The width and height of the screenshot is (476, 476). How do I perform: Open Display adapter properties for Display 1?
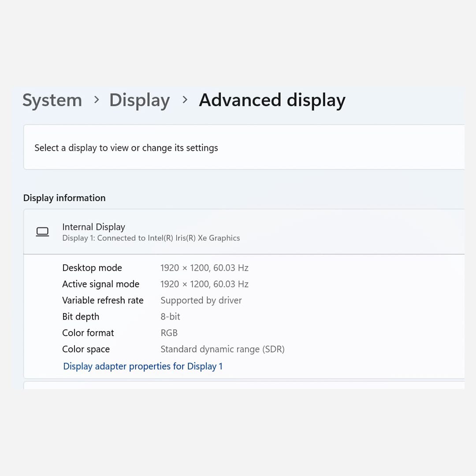click(143, 366)
